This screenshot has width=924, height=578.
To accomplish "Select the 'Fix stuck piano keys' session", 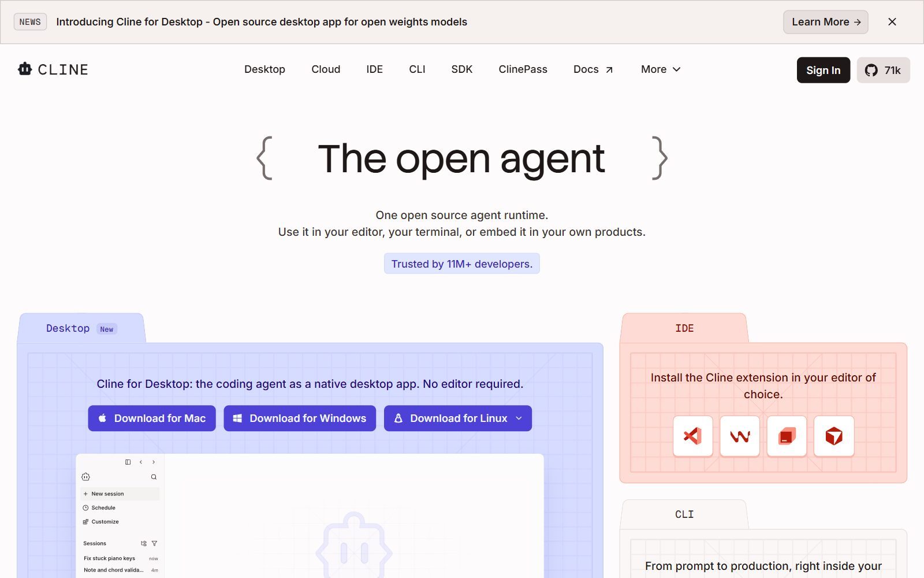I will pyautogui.click(x=120, y=558).
